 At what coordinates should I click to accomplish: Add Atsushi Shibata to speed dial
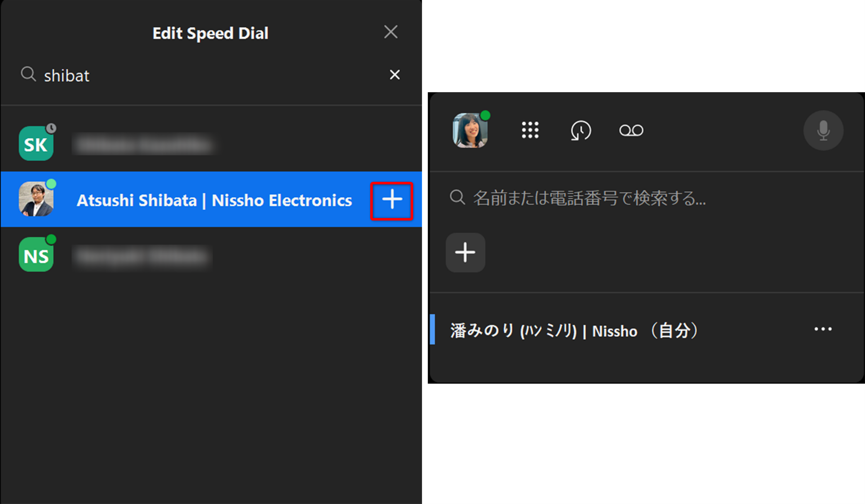coord(392,200)
